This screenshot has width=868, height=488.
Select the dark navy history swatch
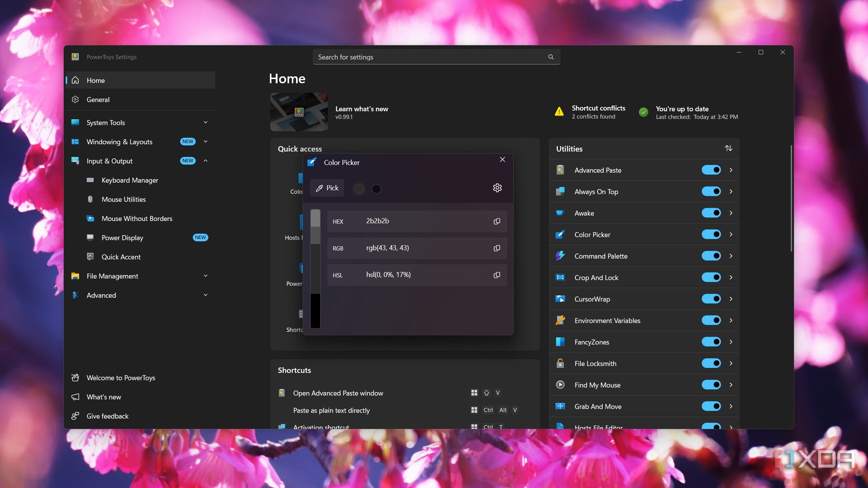(376, 189)
